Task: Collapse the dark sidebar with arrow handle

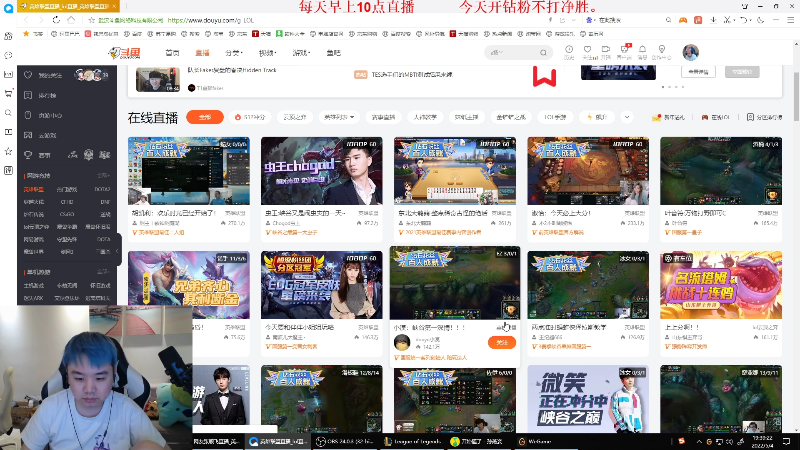Action: [x=118, y=251]
